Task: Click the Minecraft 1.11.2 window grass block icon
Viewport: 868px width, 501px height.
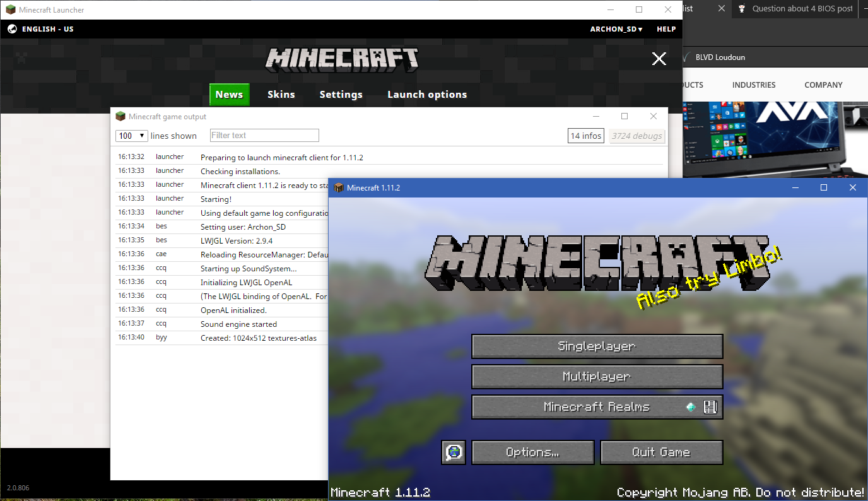Action: pos(339,187)
